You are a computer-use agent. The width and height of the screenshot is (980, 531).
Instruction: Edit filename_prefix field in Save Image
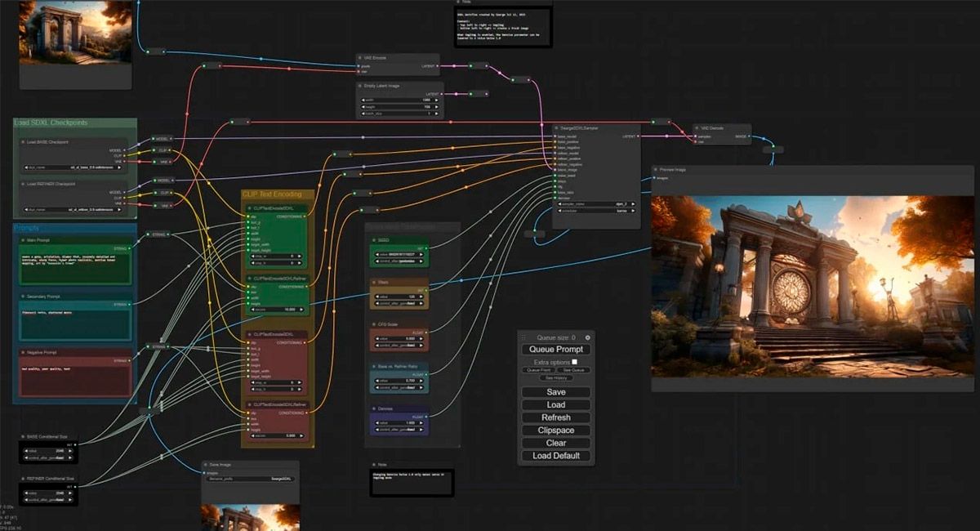pyautogui.click(x=249, y=479)
